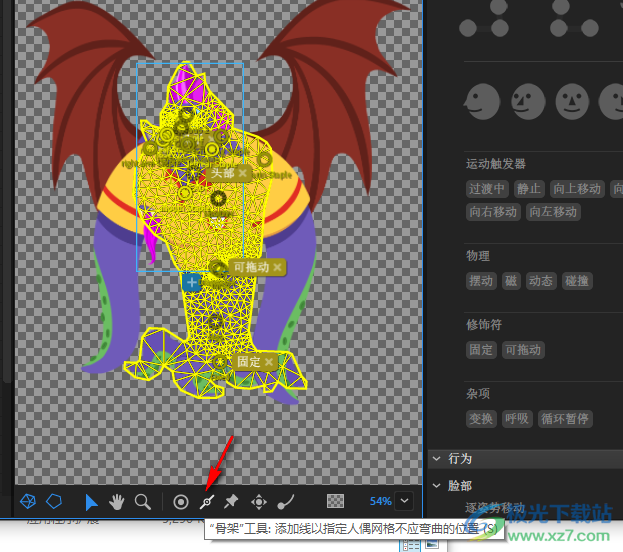This screenshot has height=552, width=623.
Task: Select the pin Fixed tool
Action: pyautogui.click(x=231, y=502)
